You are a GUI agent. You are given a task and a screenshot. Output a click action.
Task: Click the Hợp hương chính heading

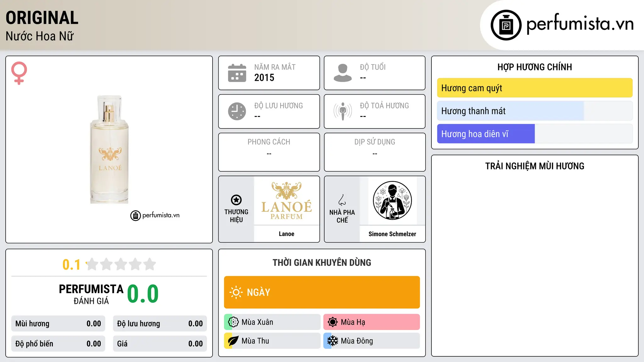click(535, 67)
